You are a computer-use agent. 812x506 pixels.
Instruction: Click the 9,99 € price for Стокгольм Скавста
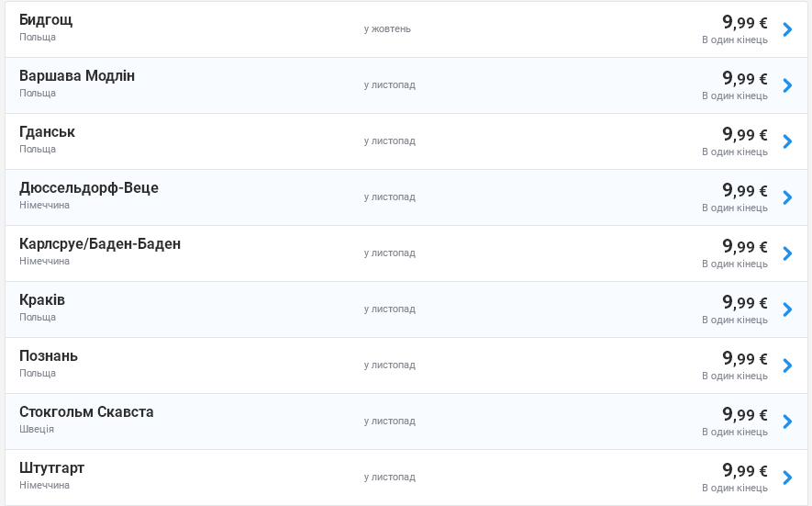point(744,414)
